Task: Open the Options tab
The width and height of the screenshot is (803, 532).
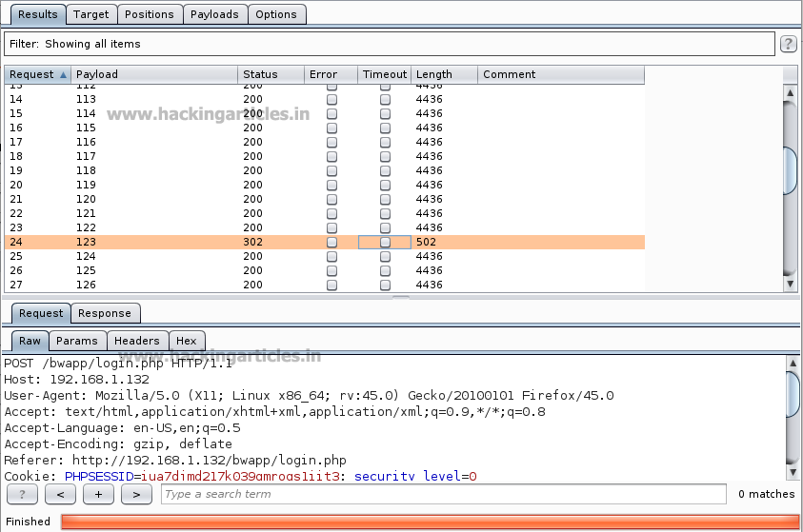Action: pyautogui.click(x=276, y=14)
